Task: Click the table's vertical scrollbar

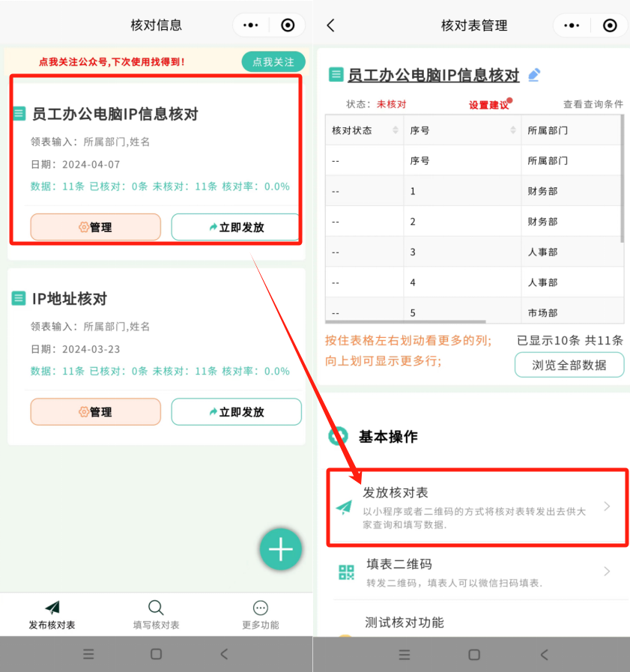Action: click(622, 178)
